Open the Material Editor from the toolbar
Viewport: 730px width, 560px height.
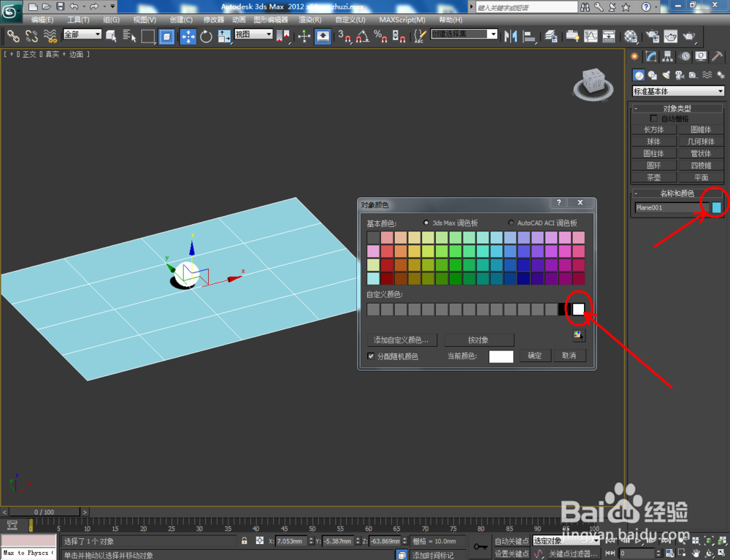(x=631, y=34)
